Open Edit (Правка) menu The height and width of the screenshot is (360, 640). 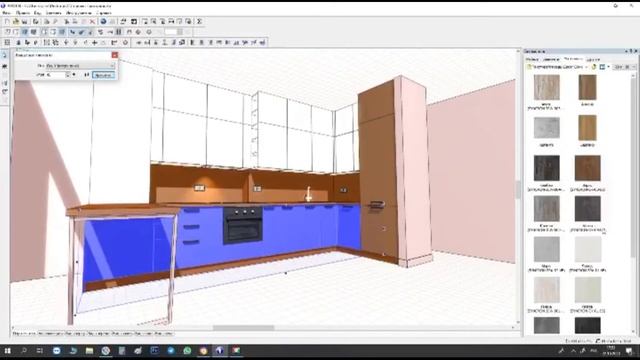coord(23,13)
